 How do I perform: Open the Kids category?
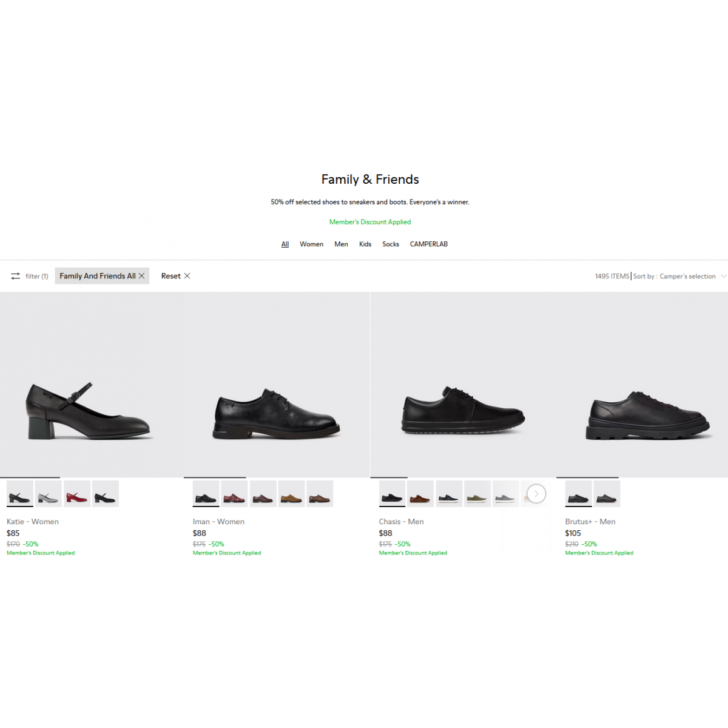365,244
